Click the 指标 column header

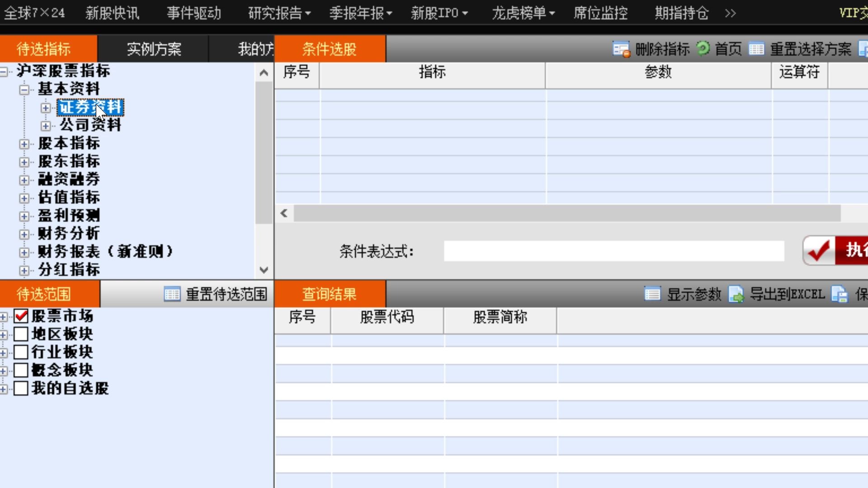click(433, 72)
